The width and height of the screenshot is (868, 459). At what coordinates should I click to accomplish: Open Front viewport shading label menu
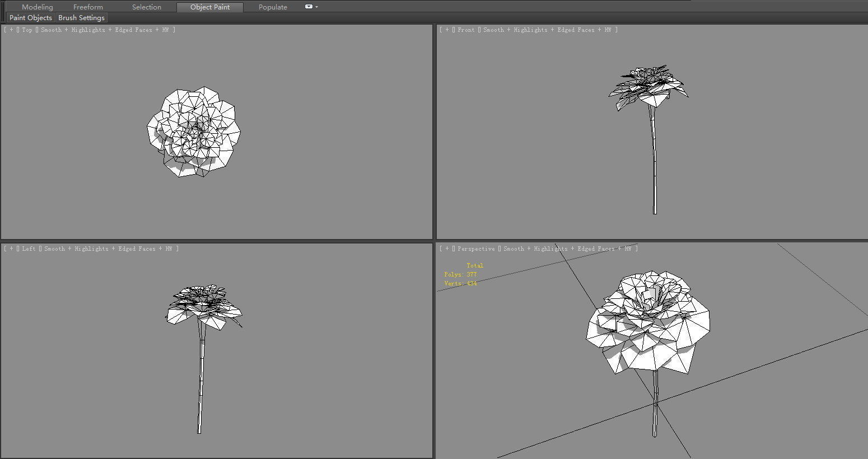click(x=547, y=30)
